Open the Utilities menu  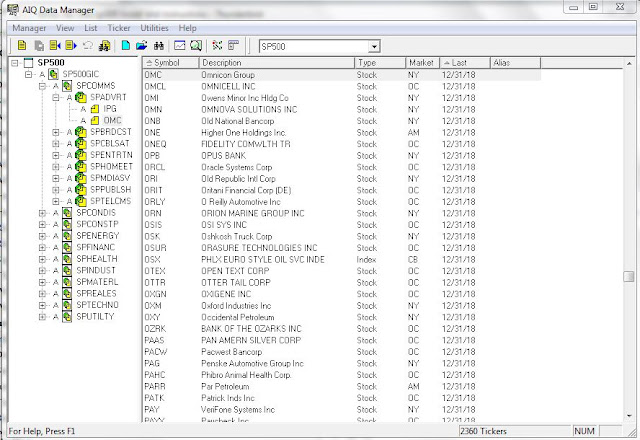coord(154,28)
